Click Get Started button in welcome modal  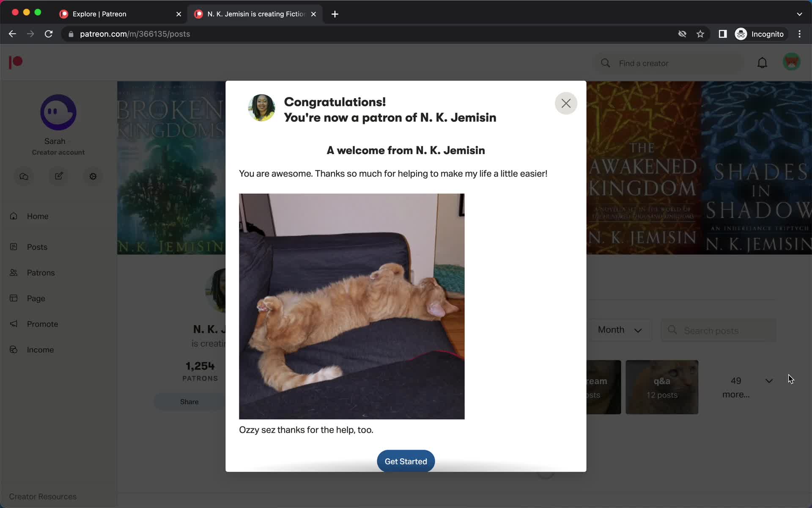coord(406,461)
